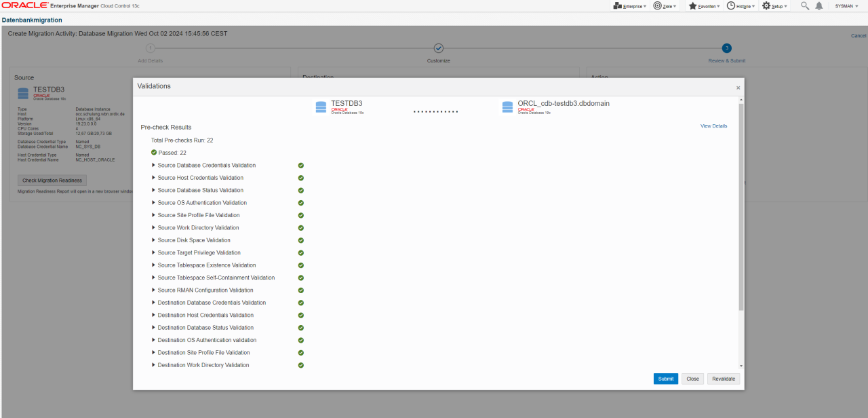
Task: Open the Ziele menu
Action: click(665, 5)
